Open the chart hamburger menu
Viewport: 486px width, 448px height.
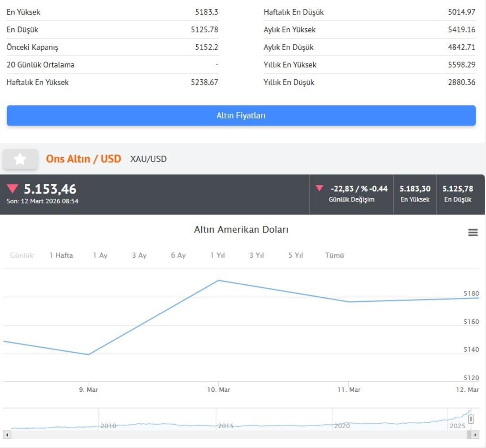tap(472, 233)
